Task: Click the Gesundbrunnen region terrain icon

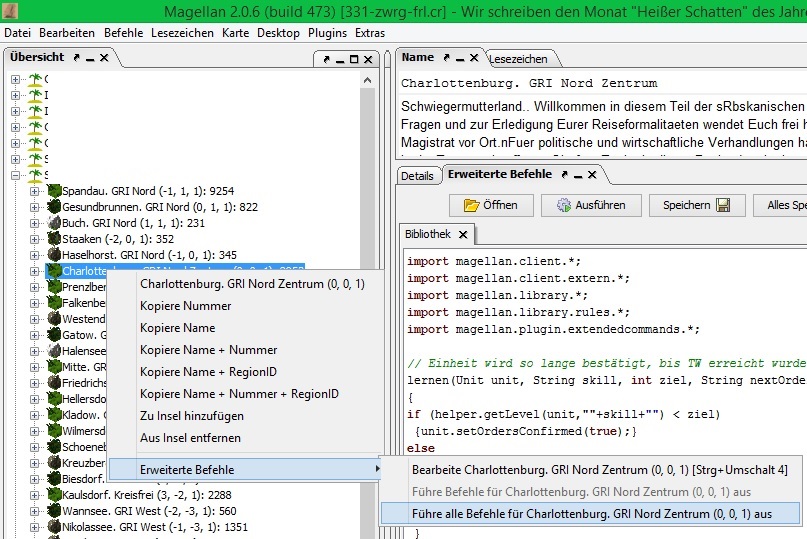Action: tap(54, 207)
